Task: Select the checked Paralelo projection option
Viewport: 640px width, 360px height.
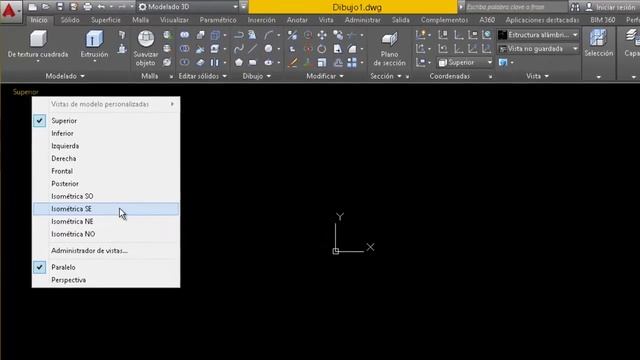Action: click(106, 267)
